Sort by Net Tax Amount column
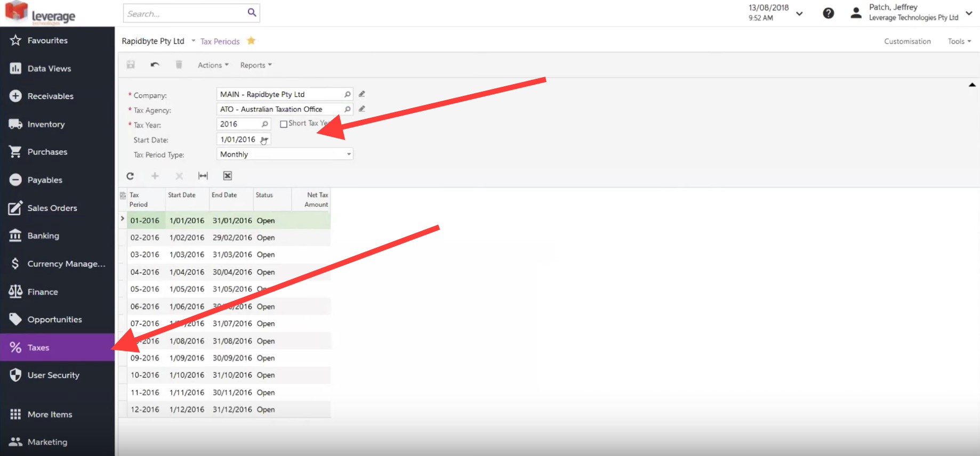980x456 pixels. [311, 200]
